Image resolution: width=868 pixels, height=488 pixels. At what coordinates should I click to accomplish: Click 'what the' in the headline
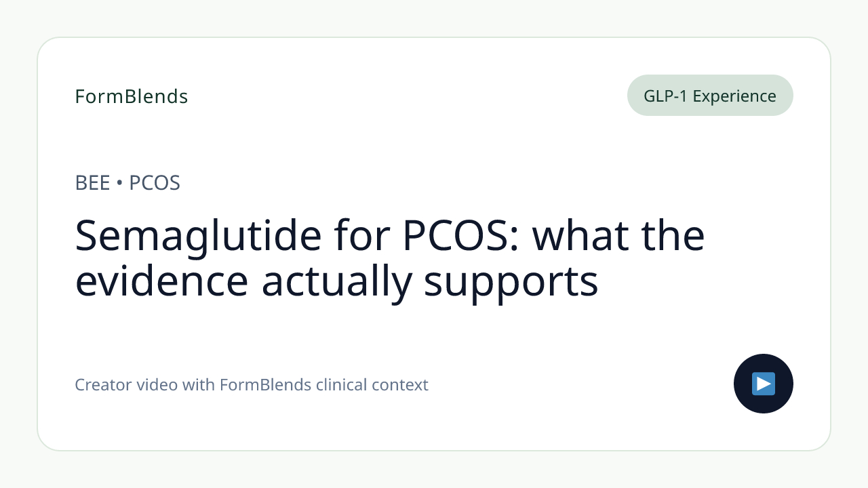point(618,236)
